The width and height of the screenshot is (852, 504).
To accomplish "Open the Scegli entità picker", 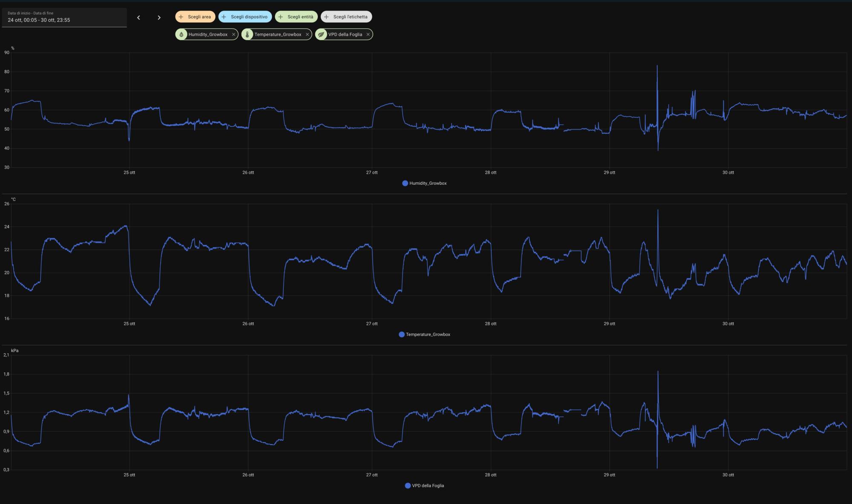I will 296,17.
